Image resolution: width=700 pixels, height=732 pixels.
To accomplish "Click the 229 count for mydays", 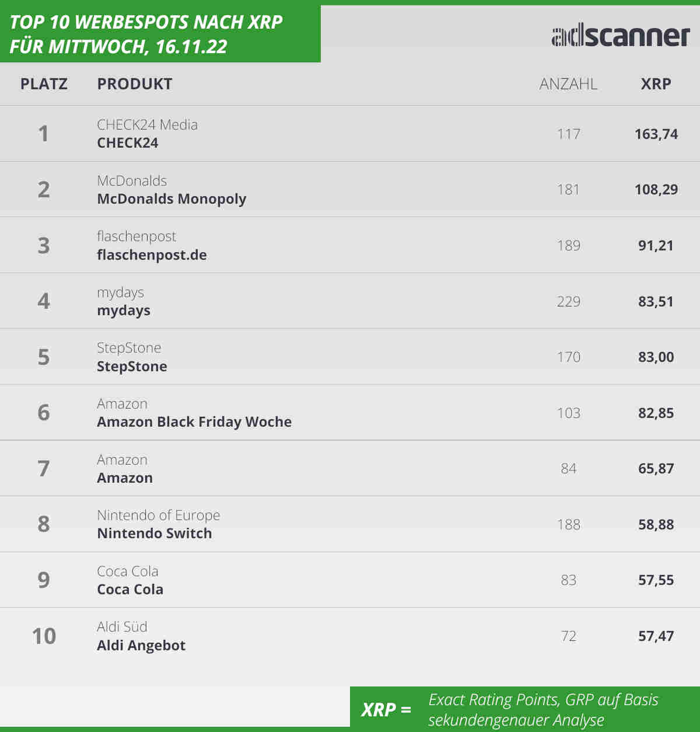I will [x=568, y=302].
